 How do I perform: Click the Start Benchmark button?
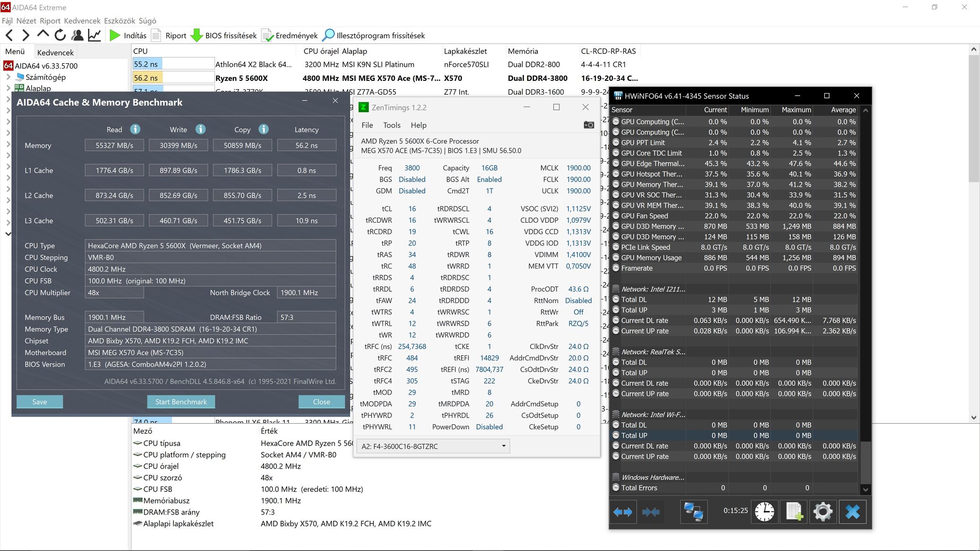181,402
